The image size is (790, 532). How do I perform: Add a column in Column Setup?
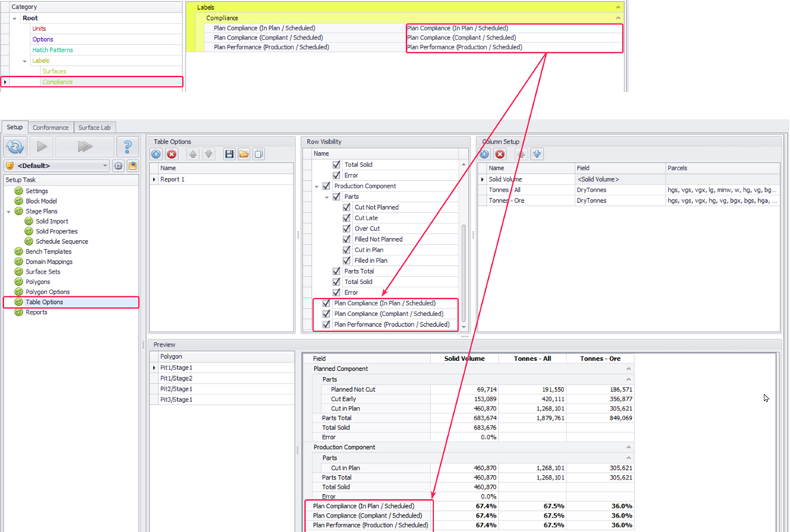coord(484,154)
